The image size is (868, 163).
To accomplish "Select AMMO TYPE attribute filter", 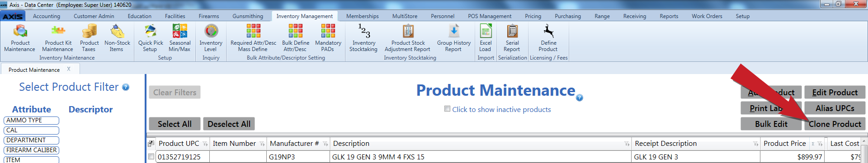I will (x=32, y=121).
